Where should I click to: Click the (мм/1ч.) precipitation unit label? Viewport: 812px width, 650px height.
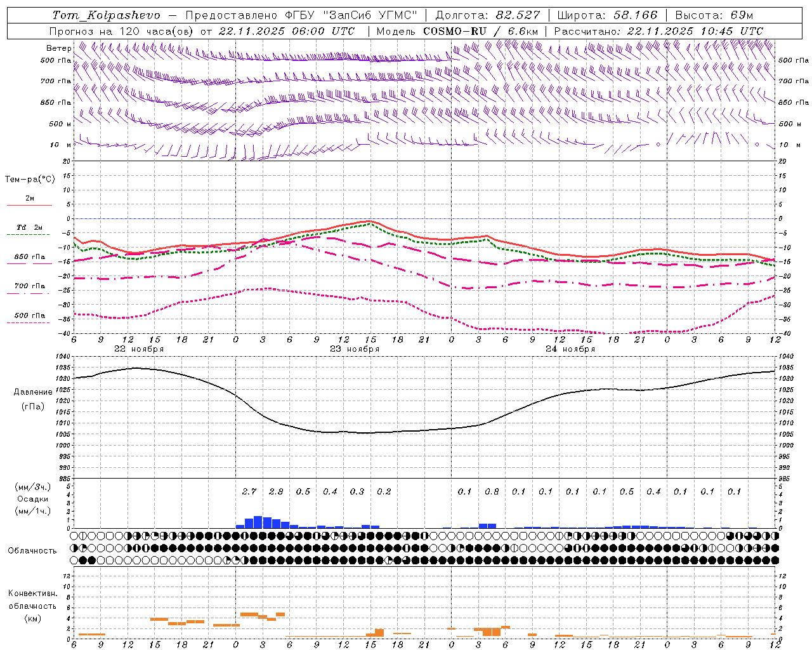pyautogui.click(x=33, y=511)
